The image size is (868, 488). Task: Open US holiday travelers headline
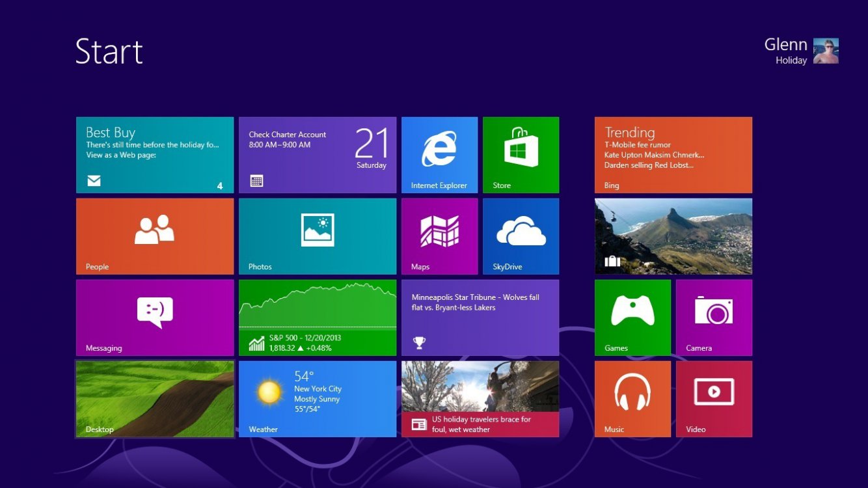[x=481, y=424]
